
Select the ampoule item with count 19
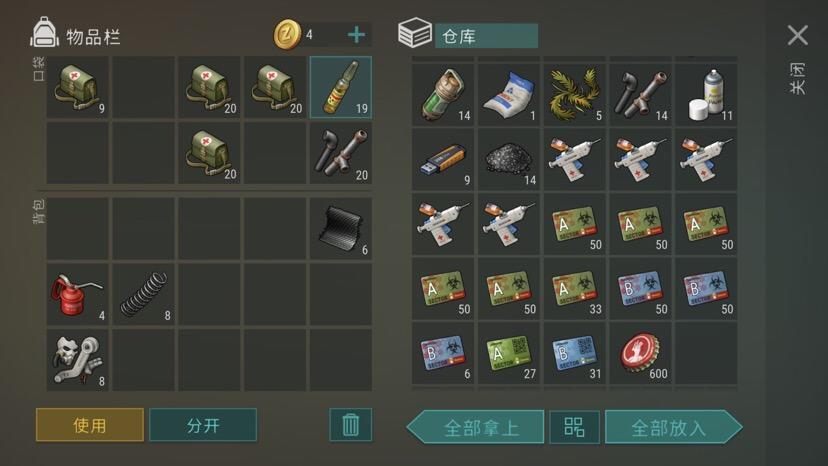[x=341, y=87]
